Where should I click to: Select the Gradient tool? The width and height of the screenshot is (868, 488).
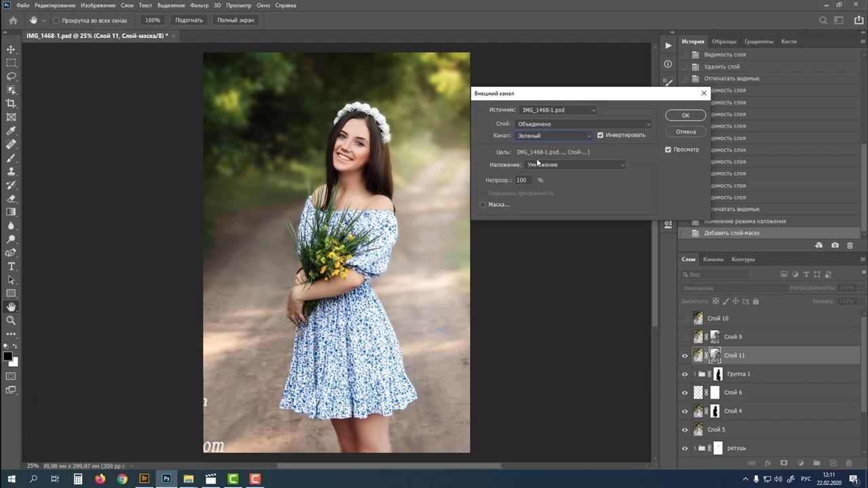tap(11, 212)
